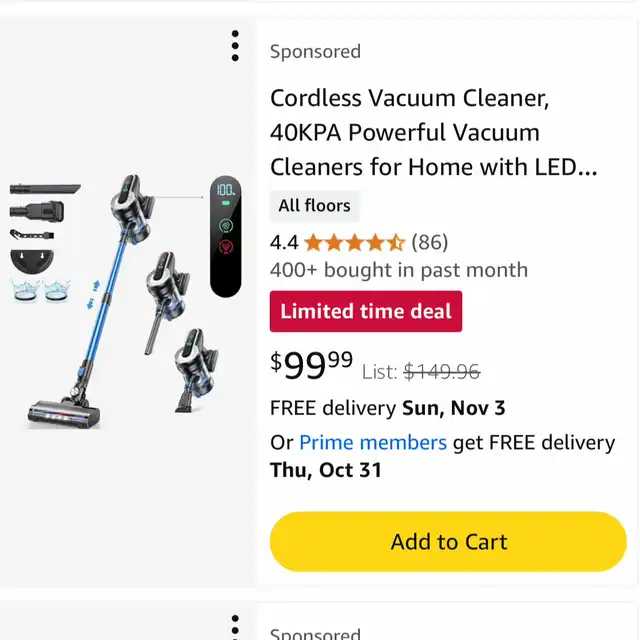Click the top Sponsored label
This screenshot has width=640, height=640.
[315, 52]
